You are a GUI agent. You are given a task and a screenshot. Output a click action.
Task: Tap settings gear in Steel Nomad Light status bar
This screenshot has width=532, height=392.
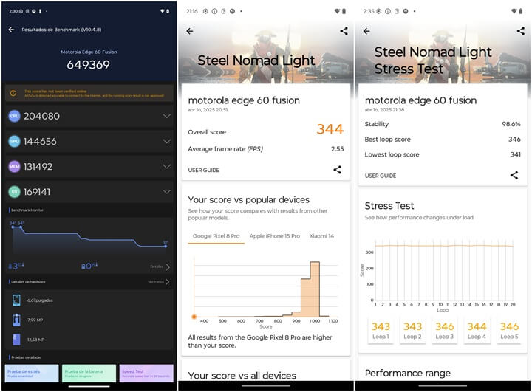point(205,11)
